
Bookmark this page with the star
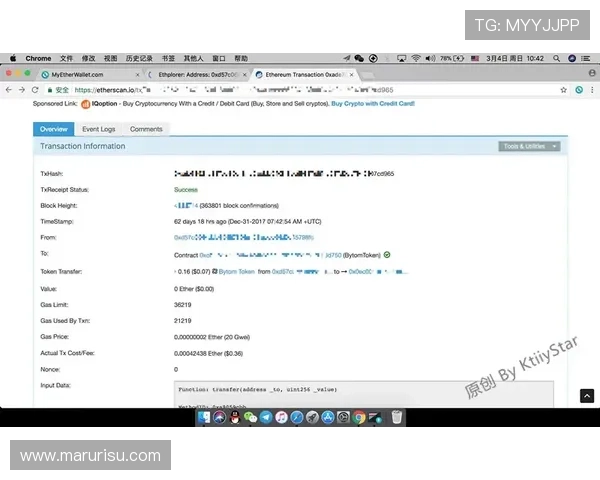tap(563, 90)
